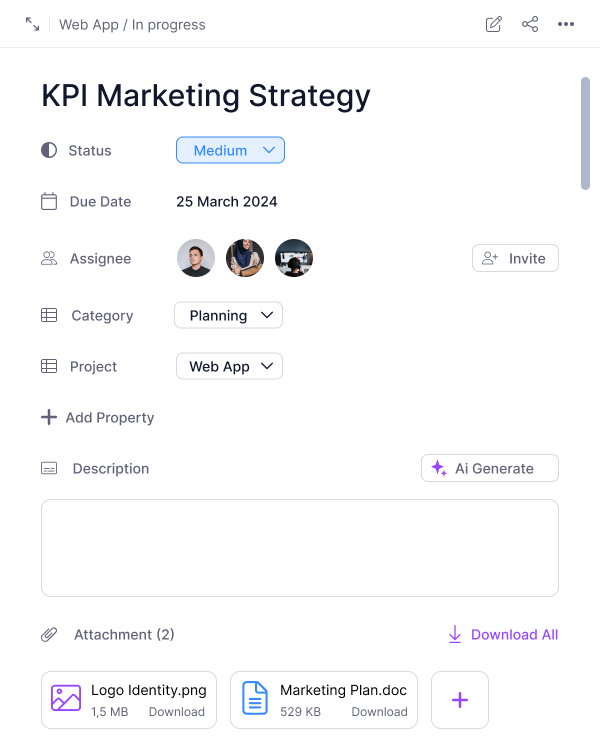This screenshot has width=600, height=747.
Task: Open the Medium status dropdown
Action: pyautogui.click(x=230, y=150)
